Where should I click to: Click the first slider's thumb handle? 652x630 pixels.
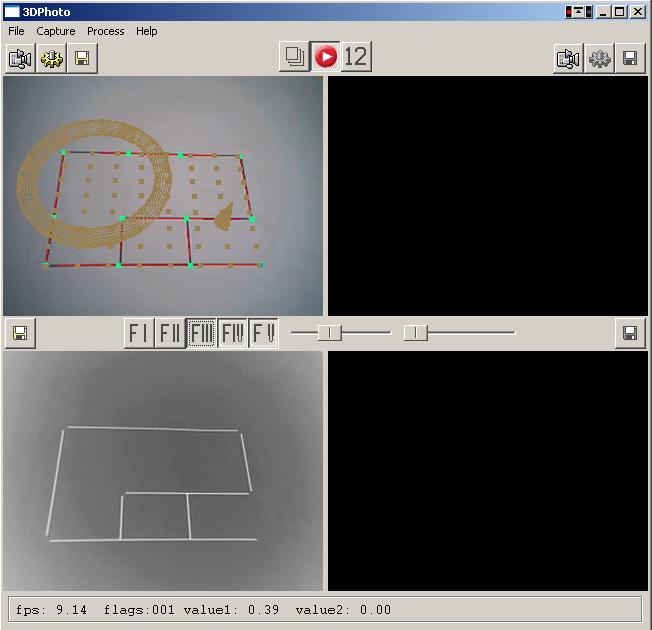(329, 333)
